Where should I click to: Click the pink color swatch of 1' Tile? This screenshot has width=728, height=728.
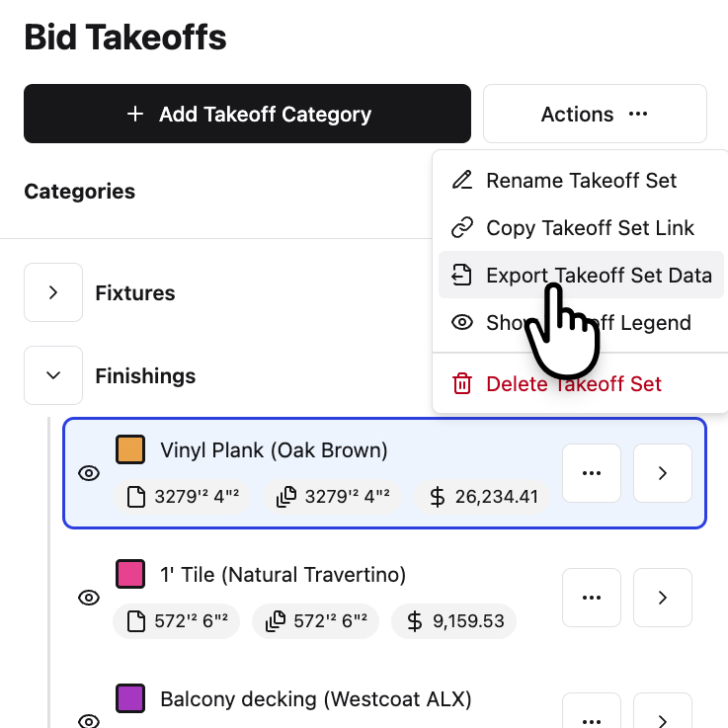point(130,574)
